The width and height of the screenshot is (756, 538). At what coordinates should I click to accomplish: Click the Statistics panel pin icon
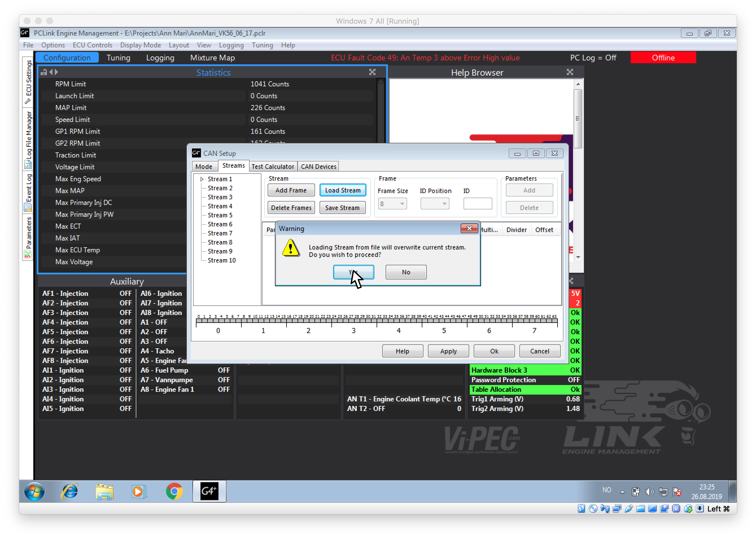coord(44,72)
